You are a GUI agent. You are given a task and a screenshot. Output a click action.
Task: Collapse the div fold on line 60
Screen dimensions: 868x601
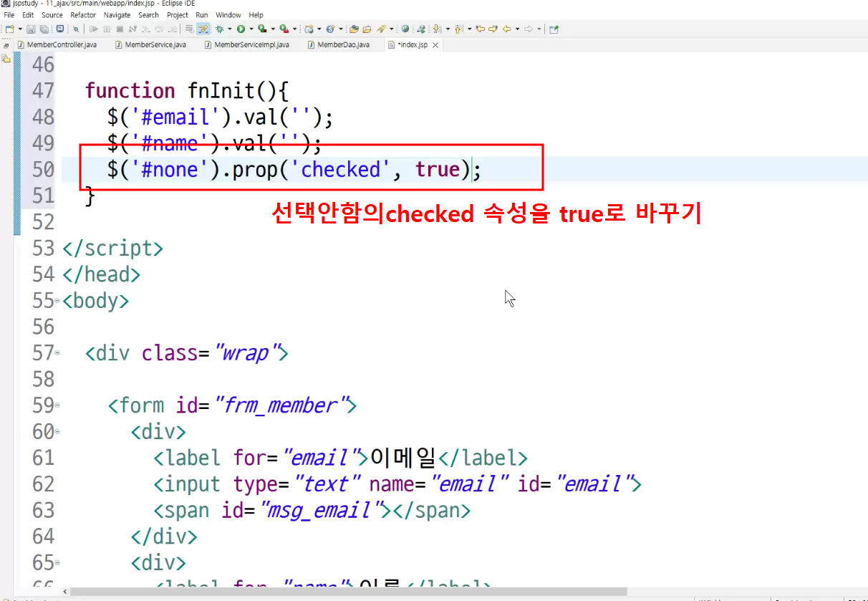57,433
